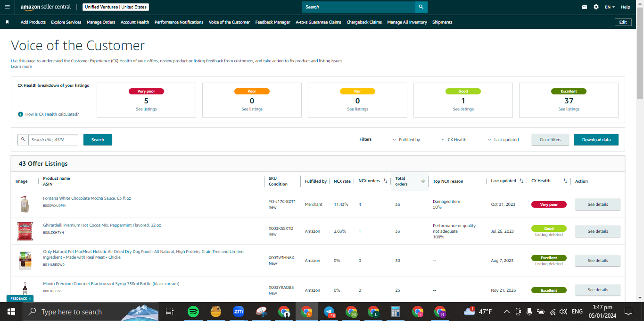Open the mail messages icon
The width and height of the screenshot is (644, 321).
click(585, 7)
